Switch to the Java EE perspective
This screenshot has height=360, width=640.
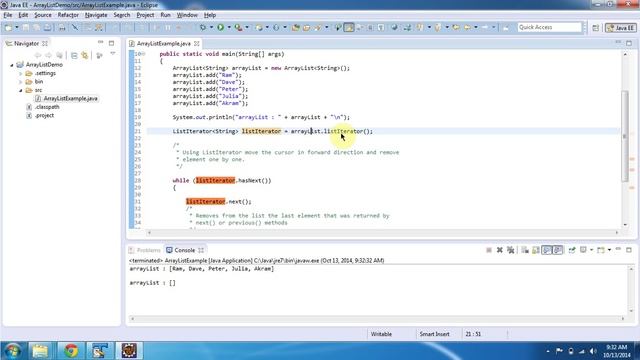click(x=620, y=27)
